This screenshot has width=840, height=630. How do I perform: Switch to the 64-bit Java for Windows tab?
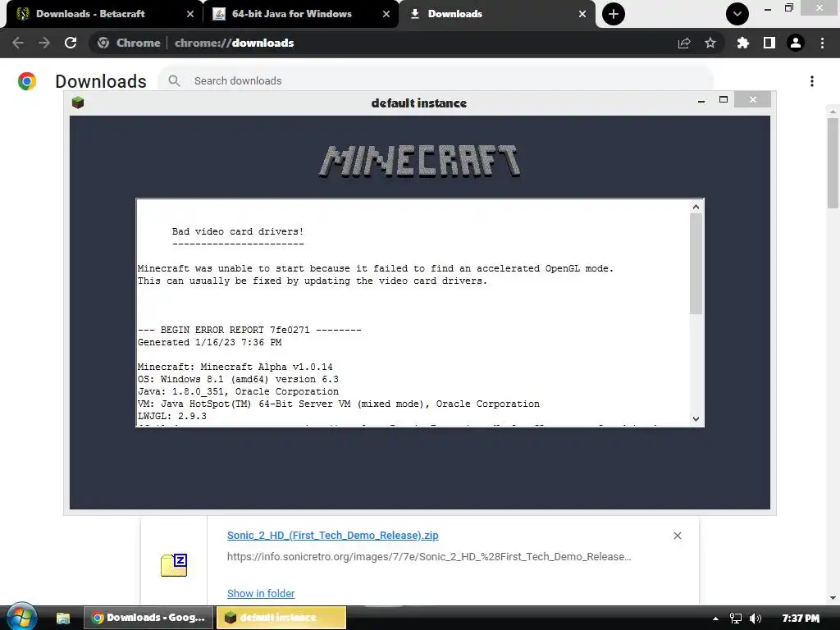[300, 14]
